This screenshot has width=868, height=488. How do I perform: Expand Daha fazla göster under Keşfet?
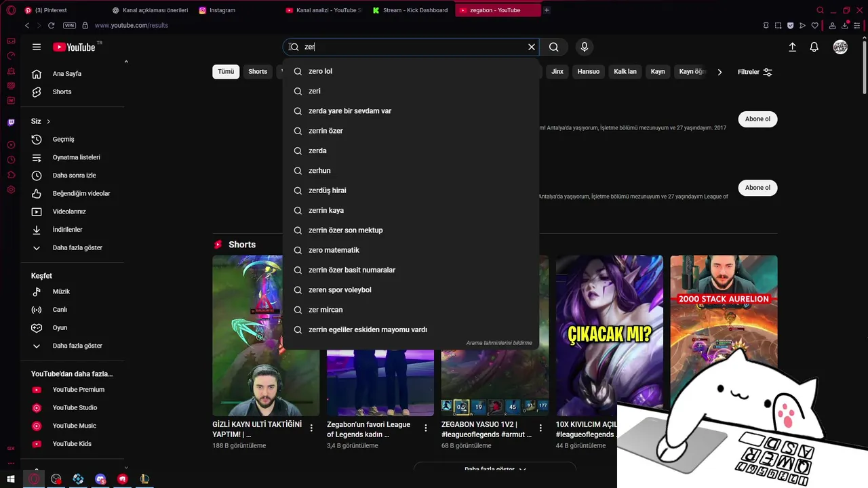point(73,346)
